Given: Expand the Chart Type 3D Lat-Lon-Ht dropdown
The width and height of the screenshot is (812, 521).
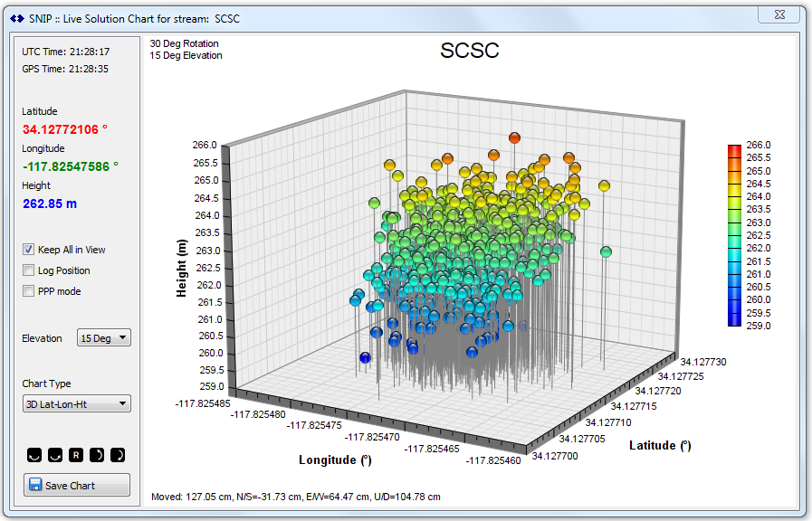Looking at the screenshot, I should point(77,404).
